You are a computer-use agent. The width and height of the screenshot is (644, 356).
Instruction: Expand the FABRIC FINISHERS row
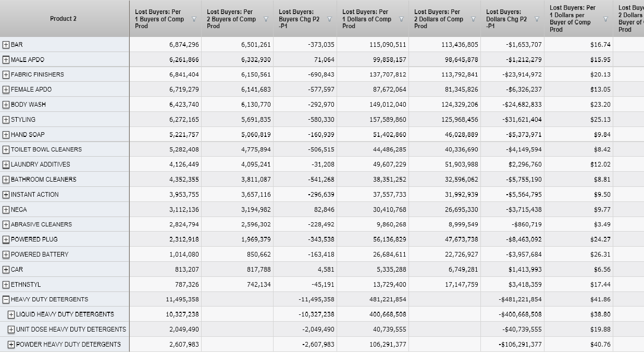tap(6, 74)
